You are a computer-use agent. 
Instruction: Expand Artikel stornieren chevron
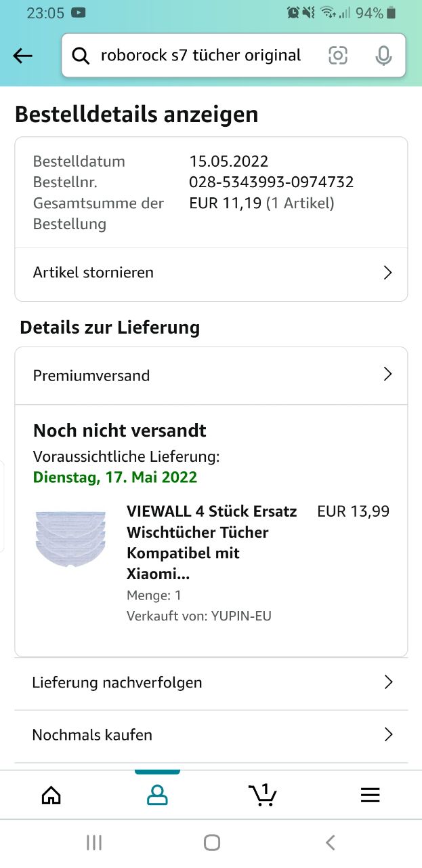[x=387, y=273]
